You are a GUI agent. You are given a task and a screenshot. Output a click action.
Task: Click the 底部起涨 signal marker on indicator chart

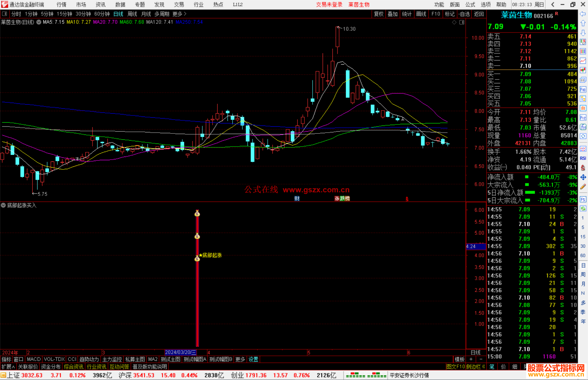click(210, 255)
